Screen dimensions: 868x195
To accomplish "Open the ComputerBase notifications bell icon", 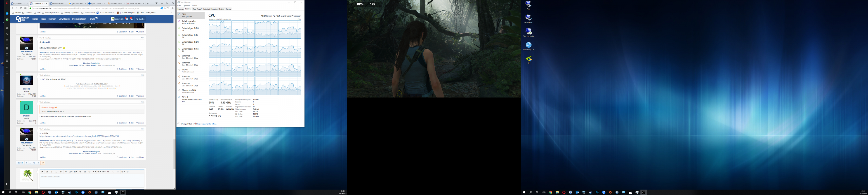I will pos(131,19).
